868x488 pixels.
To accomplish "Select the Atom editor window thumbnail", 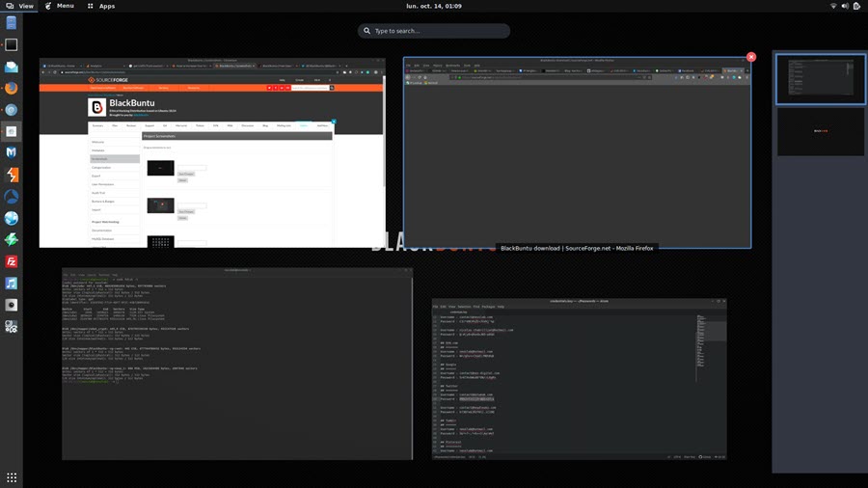I will [x=579, y=379].
